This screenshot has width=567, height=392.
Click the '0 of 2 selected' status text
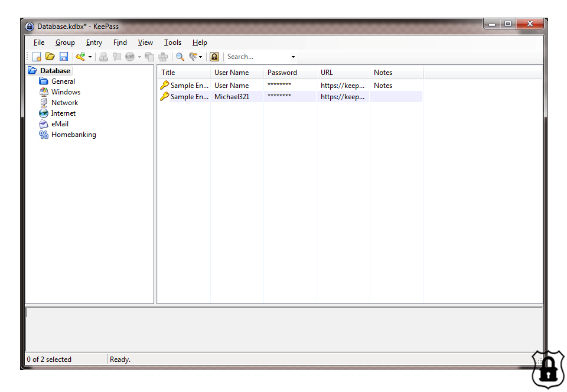click(49, 360)
